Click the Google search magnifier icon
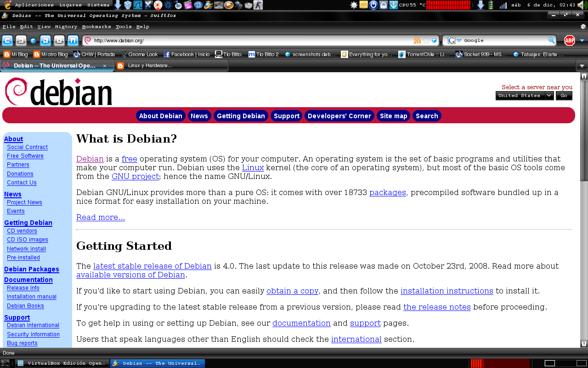The height and width of the screenshot is (368, 588). tap(551, 40)
